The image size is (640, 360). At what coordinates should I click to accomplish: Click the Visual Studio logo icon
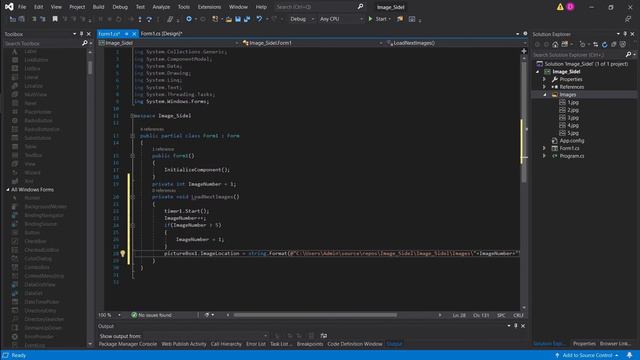9,7
